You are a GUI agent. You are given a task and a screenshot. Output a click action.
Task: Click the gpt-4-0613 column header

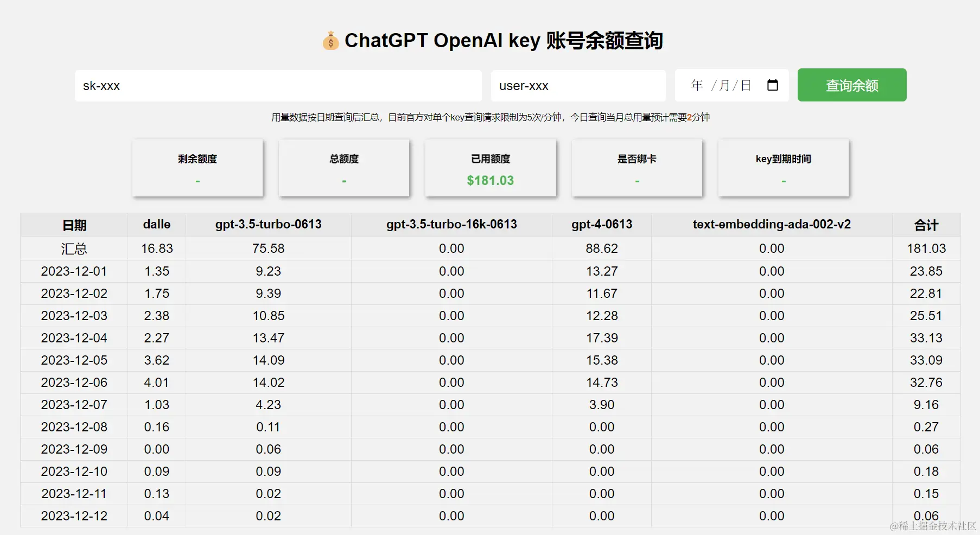pyautogui.click(x=602, y=225)
